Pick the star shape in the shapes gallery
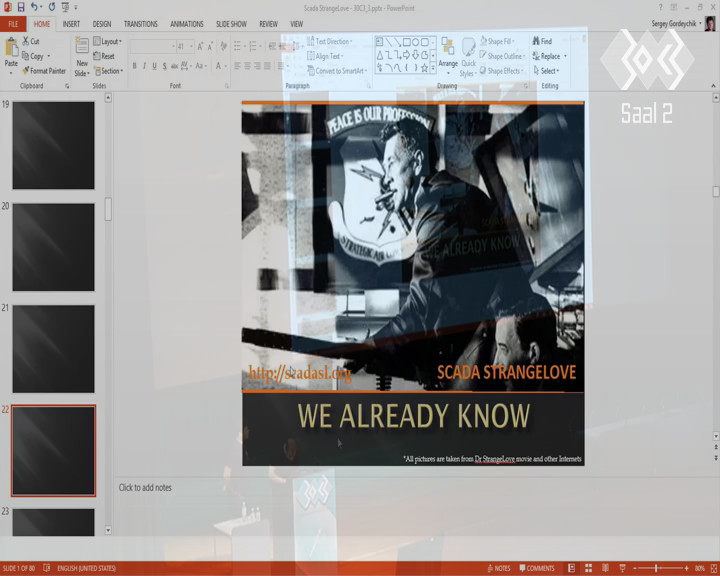The image size is (720, 576). [x=425, y=68]
